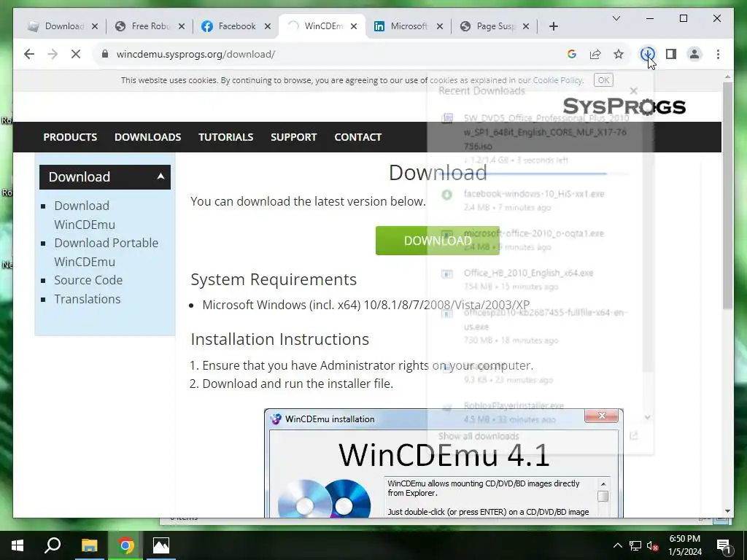747x560 pixels.
Task: Open the Translations sidebar link
Action: [88, 299]
